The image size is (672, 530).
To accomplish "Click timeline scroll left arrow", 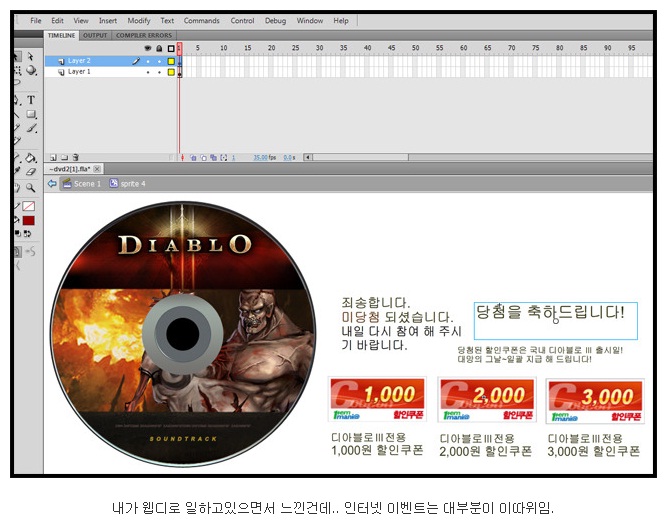I will click(307, 157).
